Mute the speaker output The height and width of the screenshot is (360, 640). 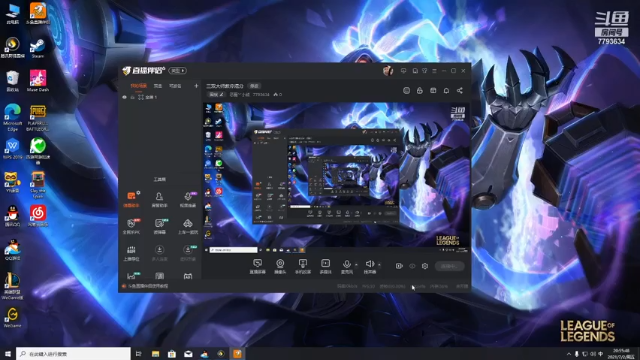coord(370,266)
